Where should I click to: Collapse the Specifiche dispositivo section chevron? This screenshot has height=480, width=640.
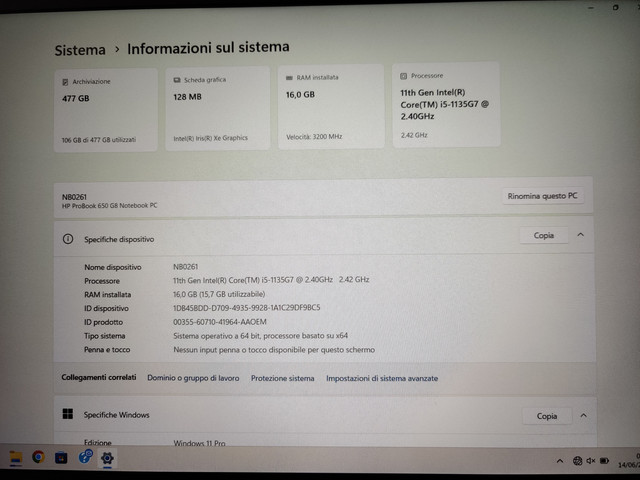[581, 236]
